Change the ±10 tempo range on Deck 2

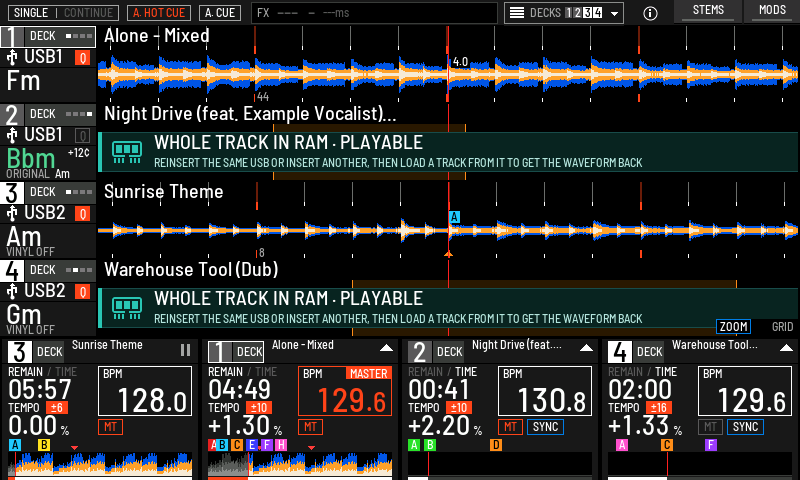[x=459, y=408]
